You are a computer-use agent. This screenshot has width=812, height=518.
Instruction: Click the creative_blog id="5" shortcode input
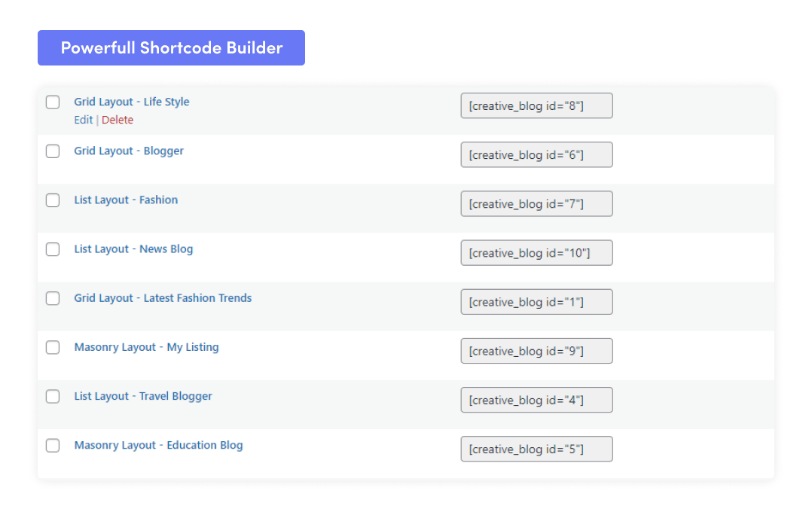(536, 449)
